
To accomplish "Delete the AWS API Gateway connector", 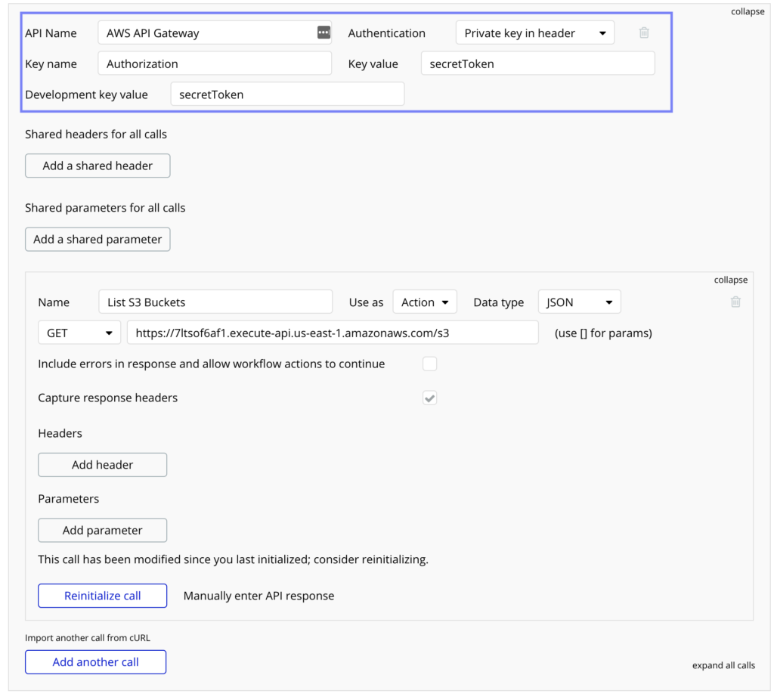I will 644,33.
